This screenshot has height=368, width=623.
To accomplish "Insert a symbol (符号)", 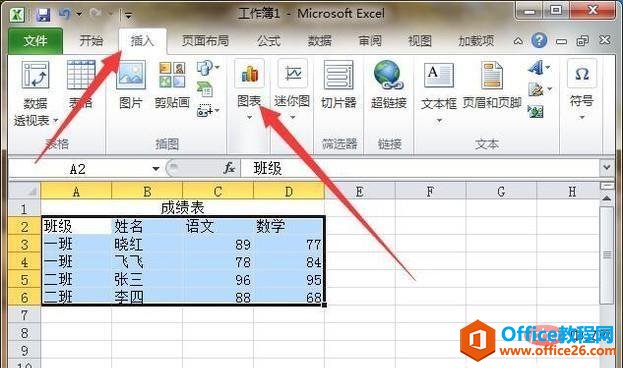I will click(x=582, y=84).
